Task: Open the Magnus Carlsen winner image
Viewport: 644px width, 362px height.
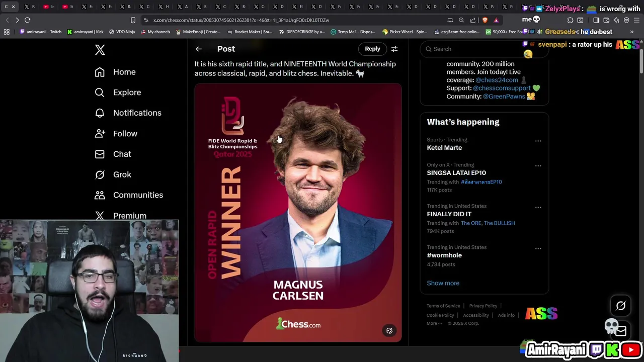Action: click(298, 213)
